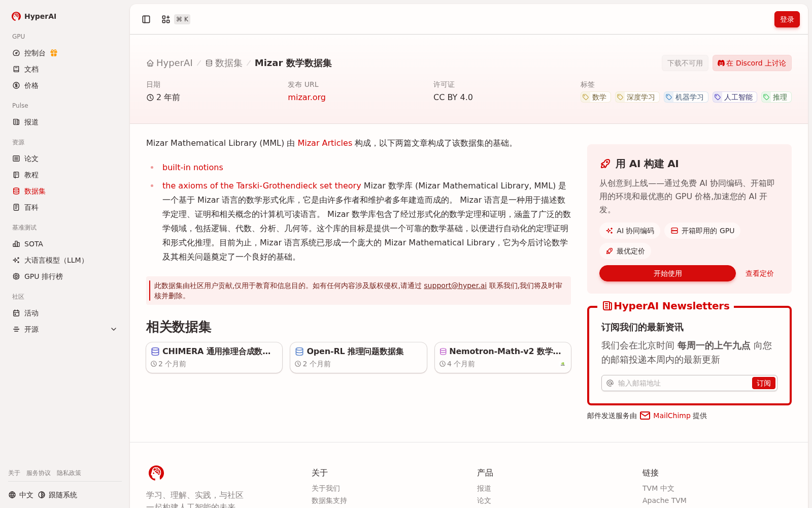
Task: Click HyperAI breadcrumb text
Action: point(175,63)
